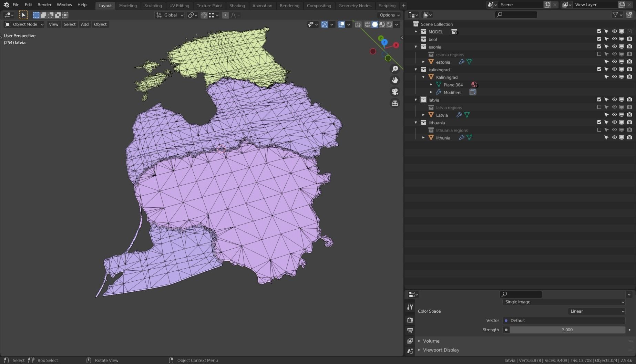Switch to the Sculpting workspace tab
Image resolution: width=636 pixels, height=364 pixels.
[x=153, y=6]
